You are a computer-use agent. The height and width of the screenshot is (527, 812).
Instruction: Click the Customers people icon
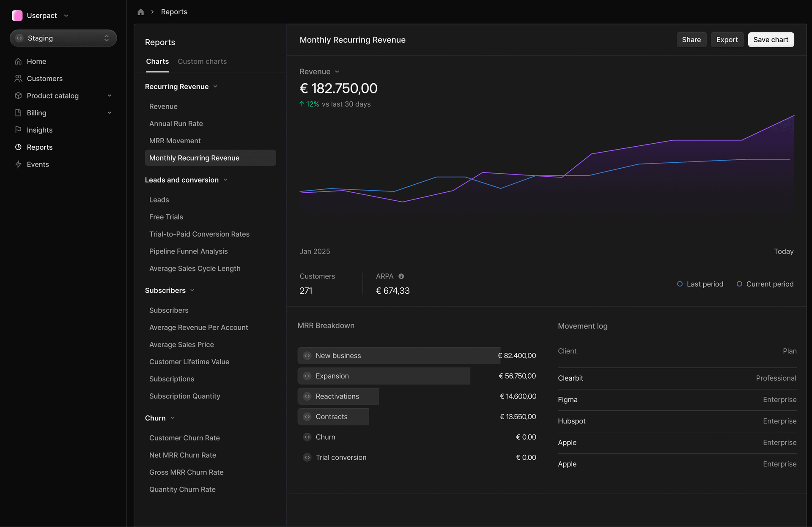18,79
